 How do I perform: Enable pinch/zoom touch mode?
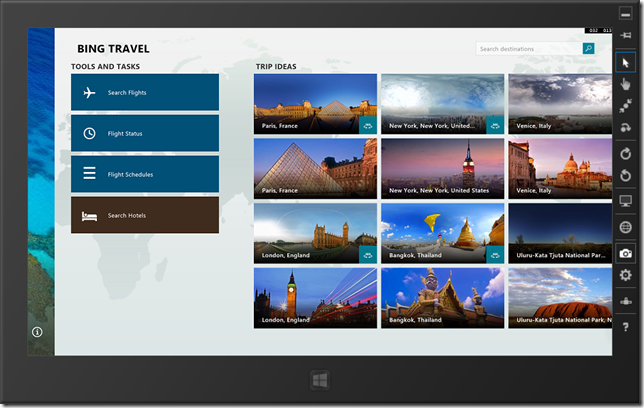point(625,106)
